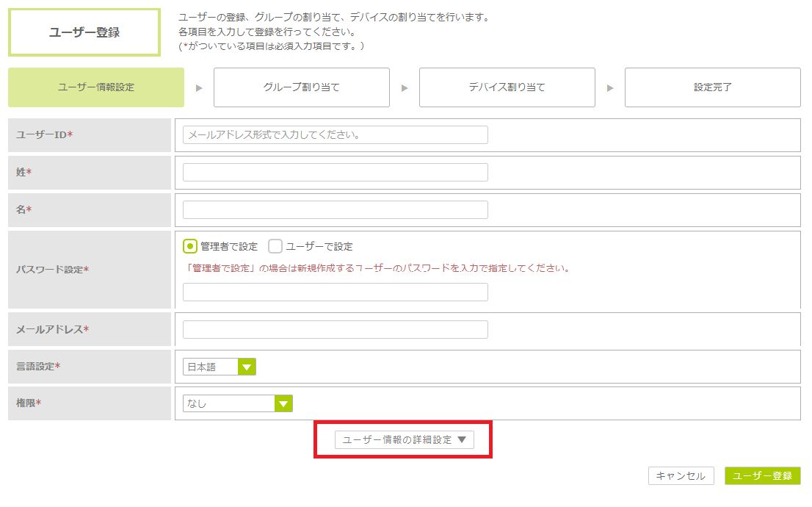The image size is (812, 507).
Task: Open the デバイス割り当て step tab
Action: 507,87
